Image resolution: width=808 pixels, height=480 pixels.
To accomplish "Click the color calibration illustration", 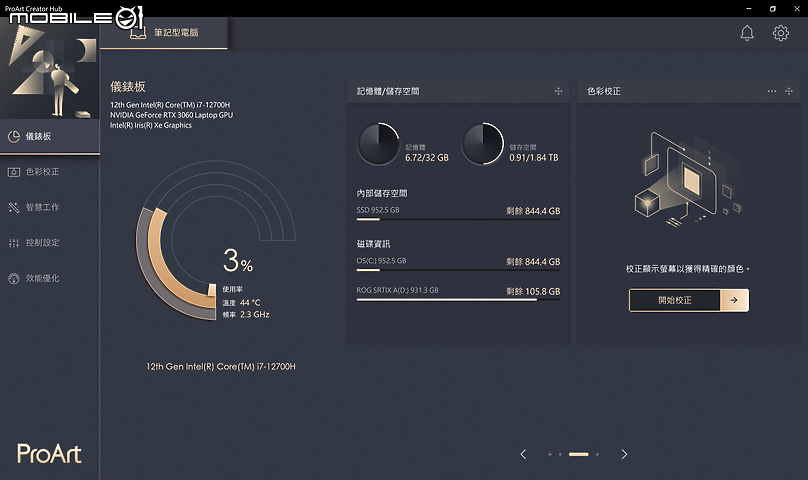I will (x=689, y=179).
